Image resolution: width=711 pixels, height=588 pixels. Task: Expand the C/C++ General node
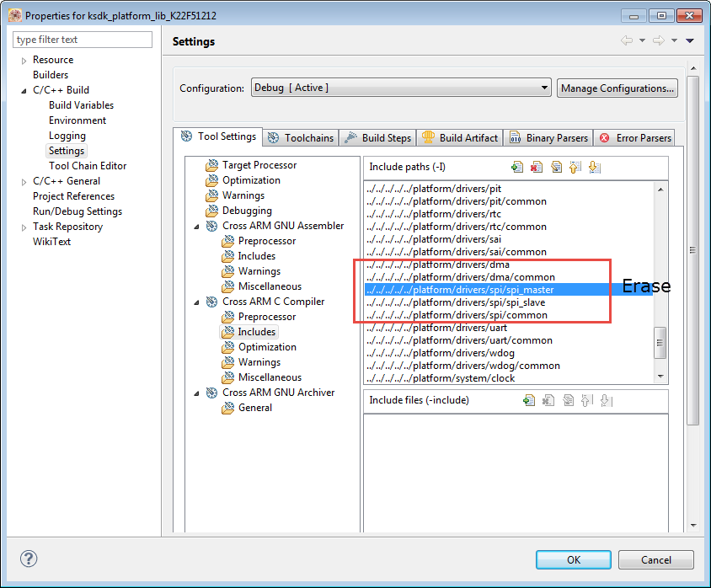24,182
